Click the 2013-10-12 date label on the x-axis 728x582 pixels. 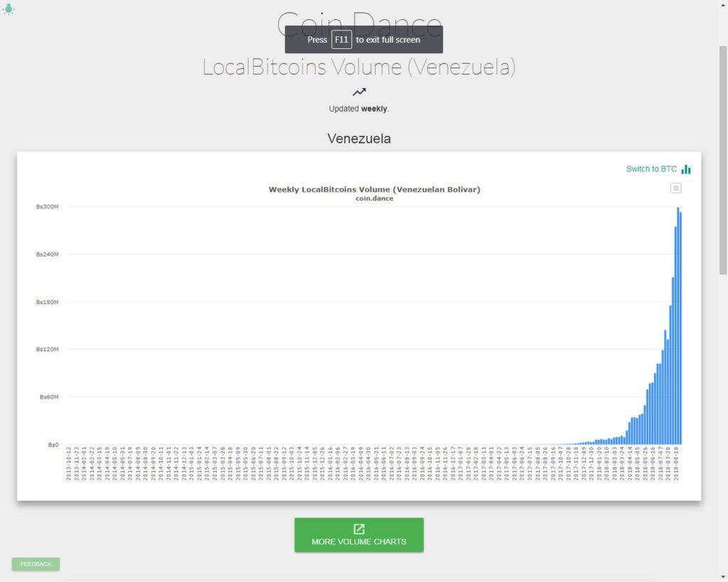69,463
